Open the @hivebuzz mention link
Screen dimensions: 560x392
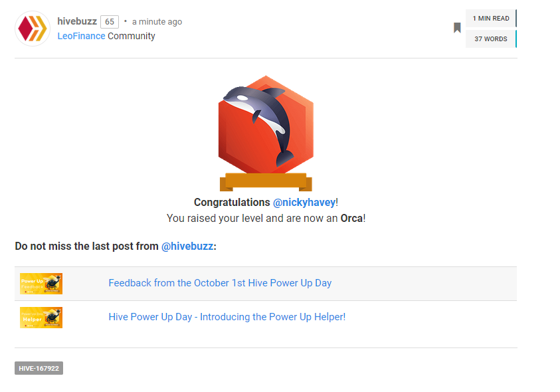[187, 246]
